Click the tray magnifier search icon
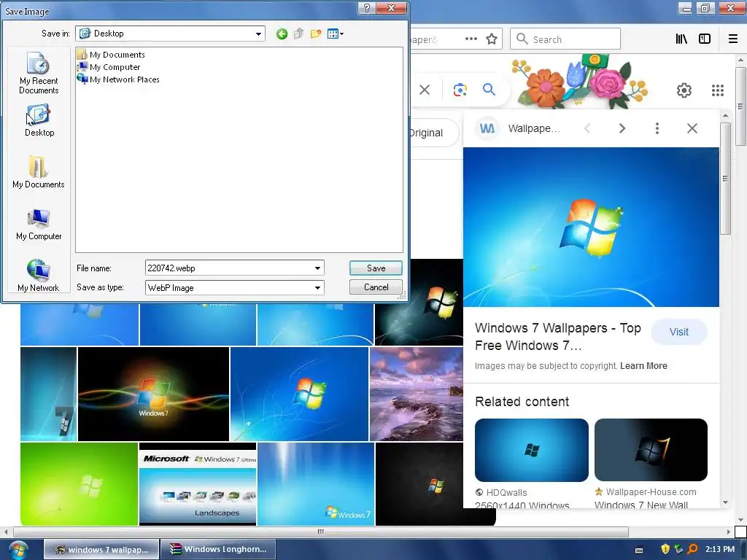 [x=693, y=549]
